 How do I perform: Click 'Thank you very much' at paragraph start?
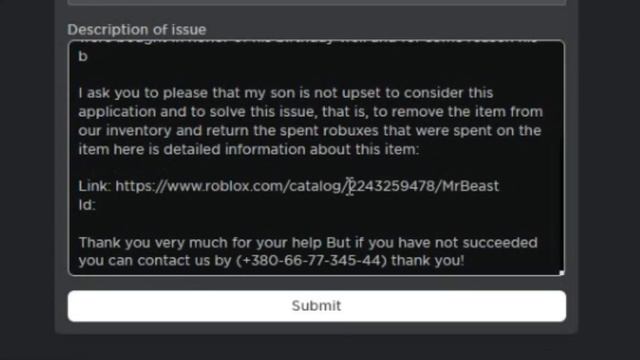coord(153,243)
